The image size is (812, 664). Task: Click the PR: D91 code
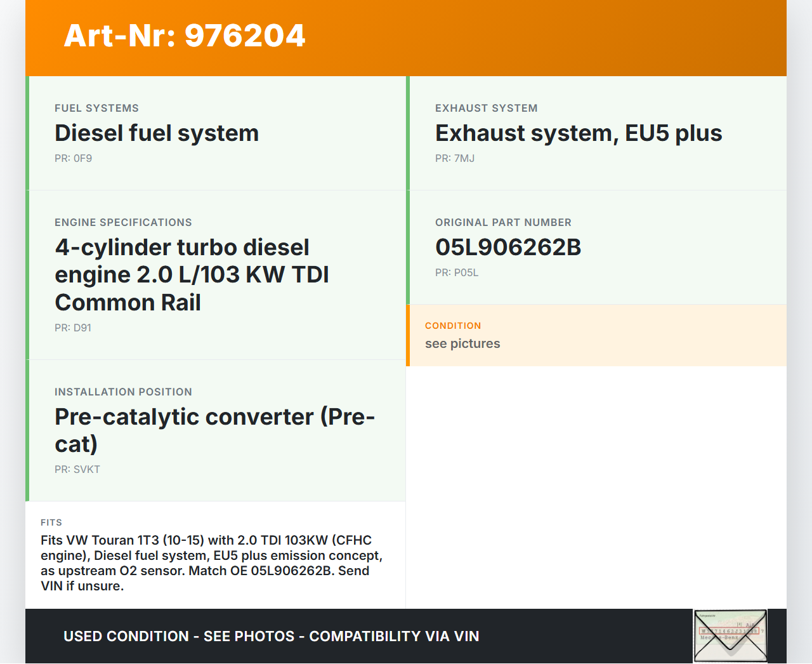[73, 328]
